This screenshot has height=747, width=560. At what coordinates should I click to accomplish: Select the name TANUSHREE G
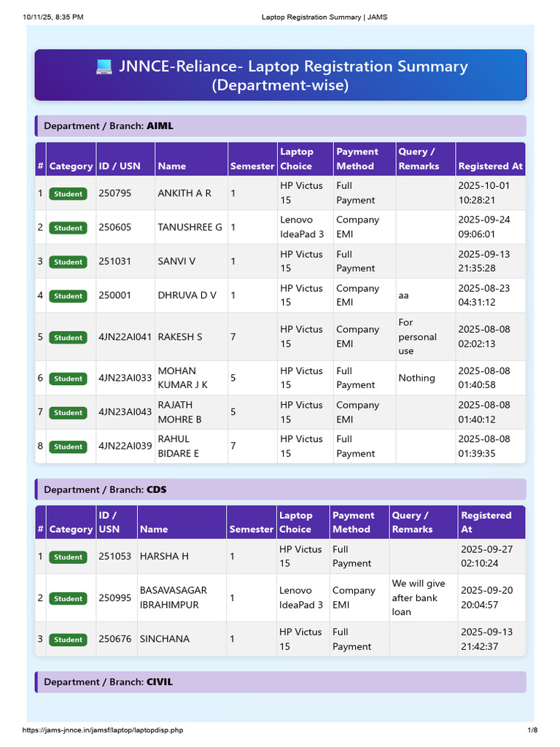tap(190, 228)
